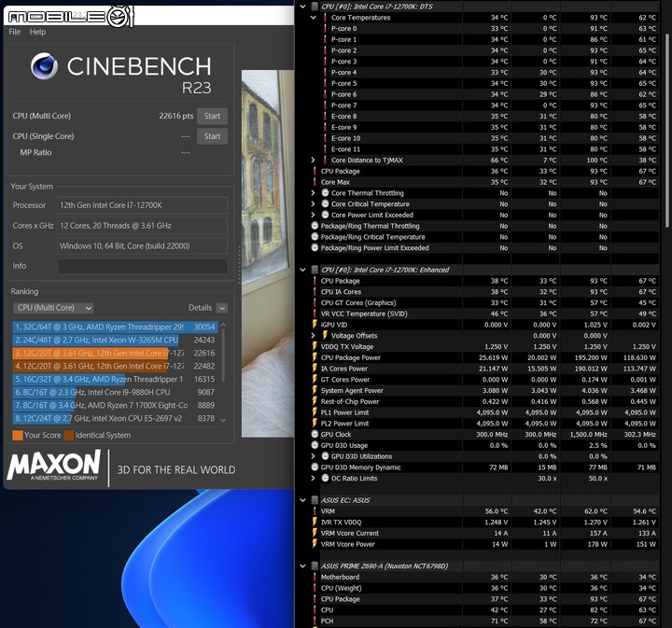Click the Your Score orange swatch
The image size is (672, 628).
tap(18, 435)
